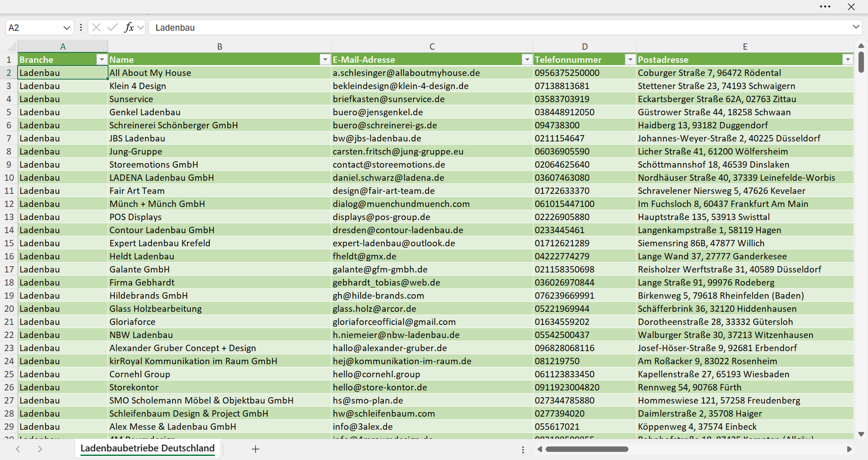Click gebhardt_tobias@web.de cell

(432, 283)
